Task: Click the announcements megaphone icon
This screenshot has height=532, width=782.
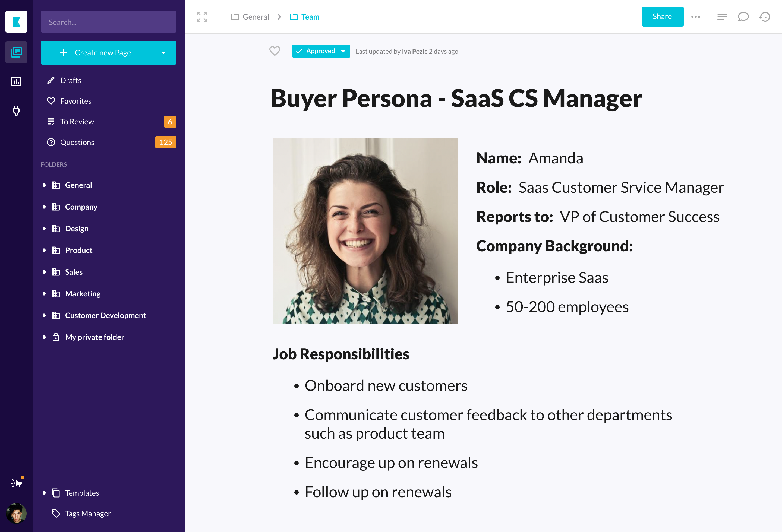Action: 17,483
